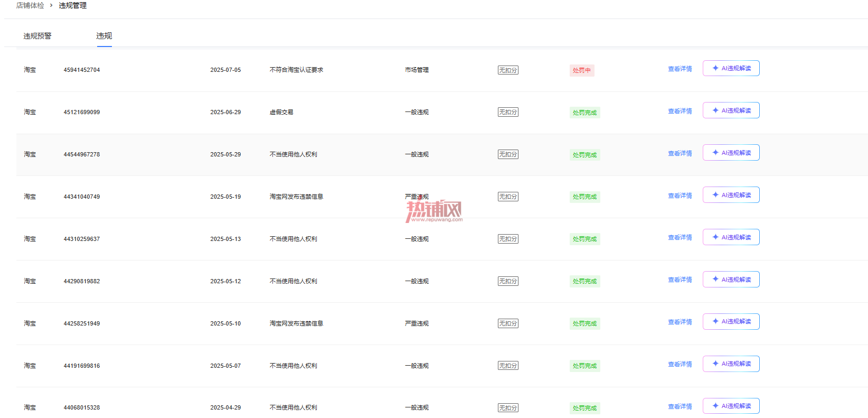Viewport: 868px width, 418px height.
Task: Click the breadcrumb chevron separator
Action: tap(51, 5)
